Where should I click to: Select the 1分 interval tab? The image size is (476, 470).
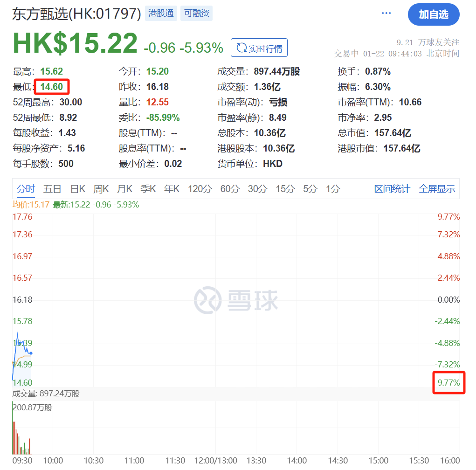(x=333, y=189)
